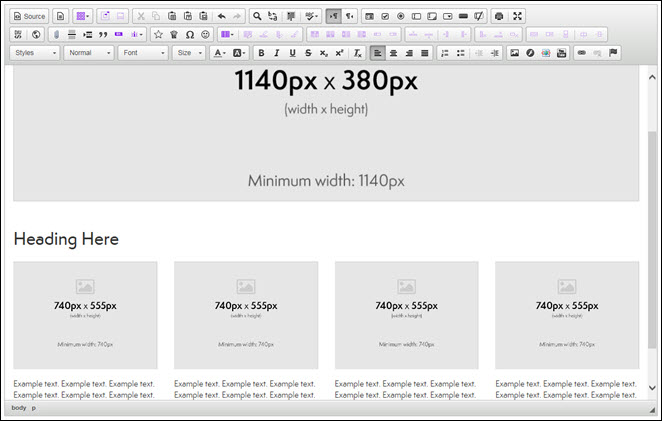Open the text color picker
The image size is (662, 421).
[219, 52]
